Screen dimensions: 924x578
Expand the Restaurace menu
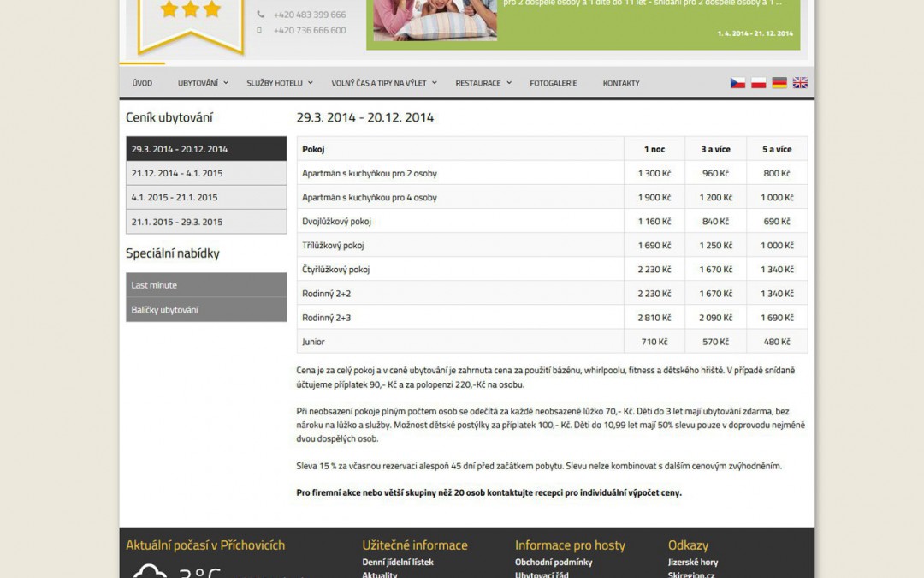click(483, 83)
